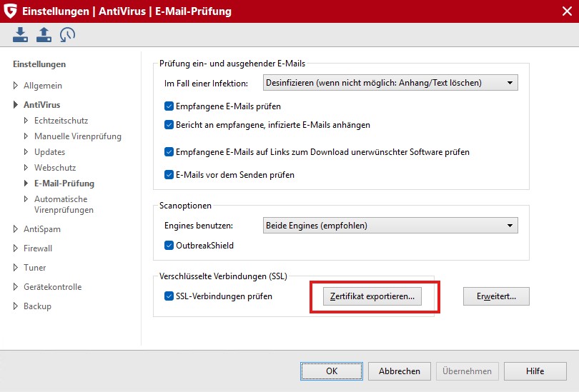Image resolution: width=579 pixels, height=392 pixels.
Task: Expand the Gerätekontrolle tree arrow
Action: click(x=16, y=286)
